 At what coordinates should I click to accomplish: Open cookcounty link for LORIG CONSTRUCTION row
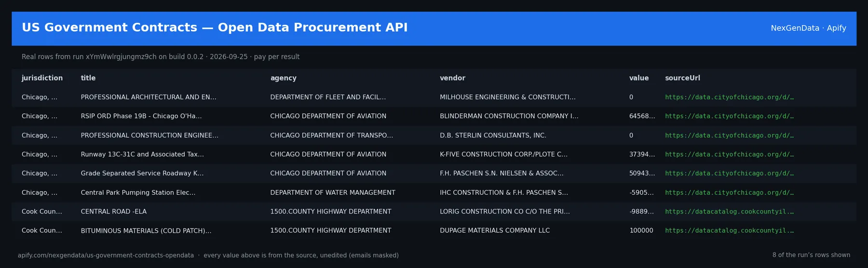pyautogui.click(x=729, y=212)
